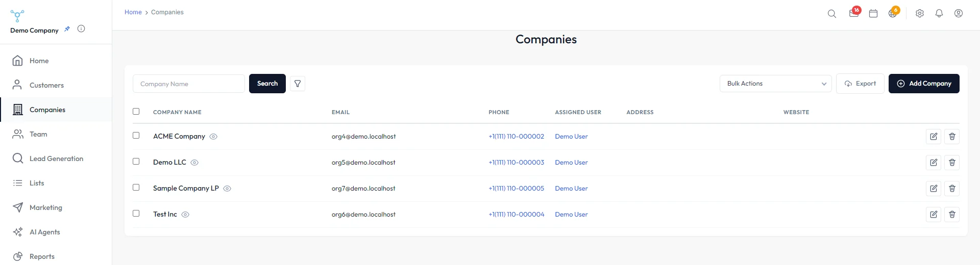
Task: Edit the Test Inc row
Action: [x=934, y=215]
